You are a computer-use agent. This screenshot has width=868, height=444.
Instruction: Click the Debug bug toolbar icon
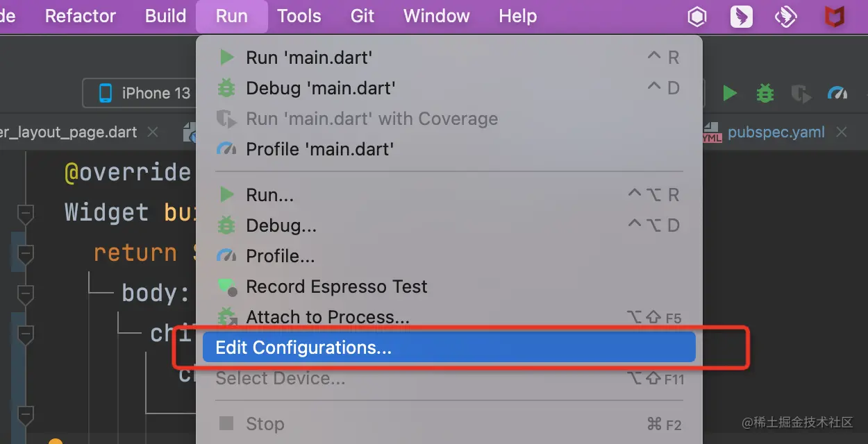[765, 93]
